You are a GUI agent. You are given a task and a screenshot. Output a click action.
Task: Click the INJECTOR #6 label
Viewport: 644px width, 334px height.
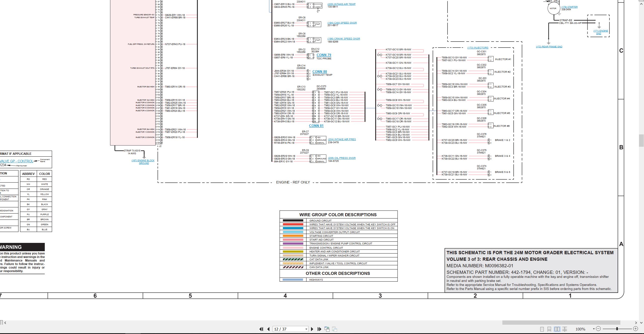click(502, 126)
